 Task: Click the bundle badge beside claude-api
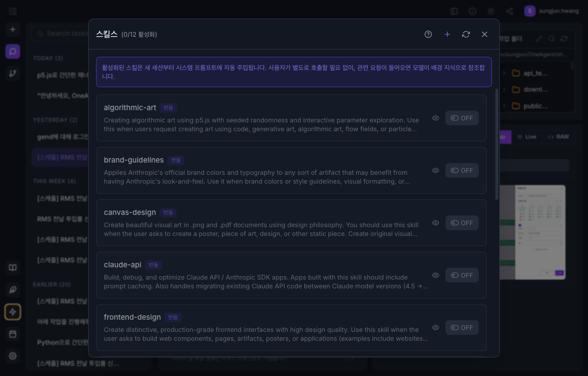[x=153, y=265]
